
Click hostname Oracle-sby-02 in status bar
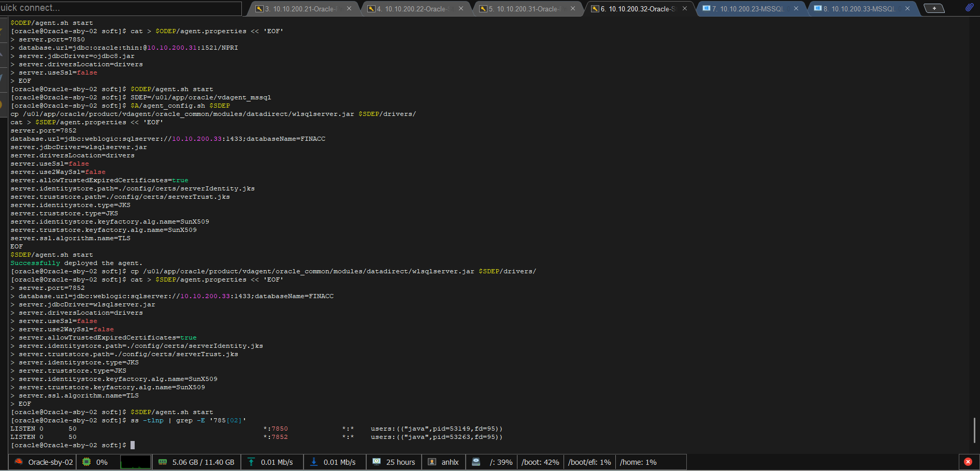(51, 462)
